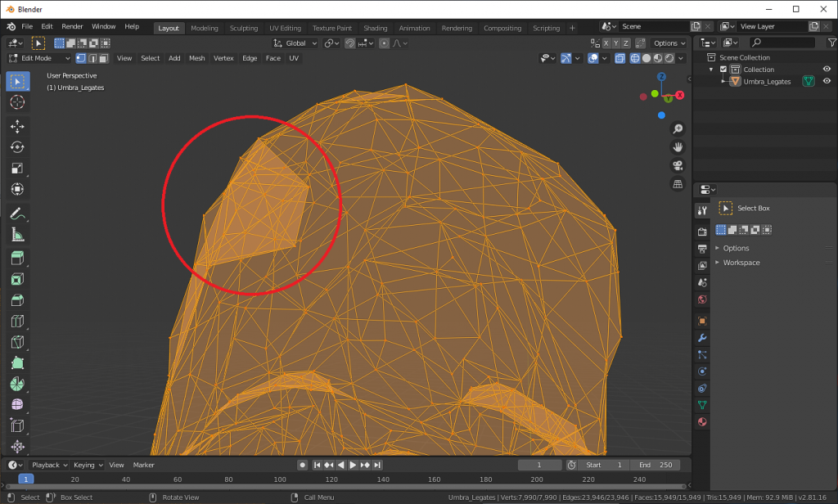838x504 pixels.
Task: Open Modifier Properties using the wrench icon
Action: [701, 337]
